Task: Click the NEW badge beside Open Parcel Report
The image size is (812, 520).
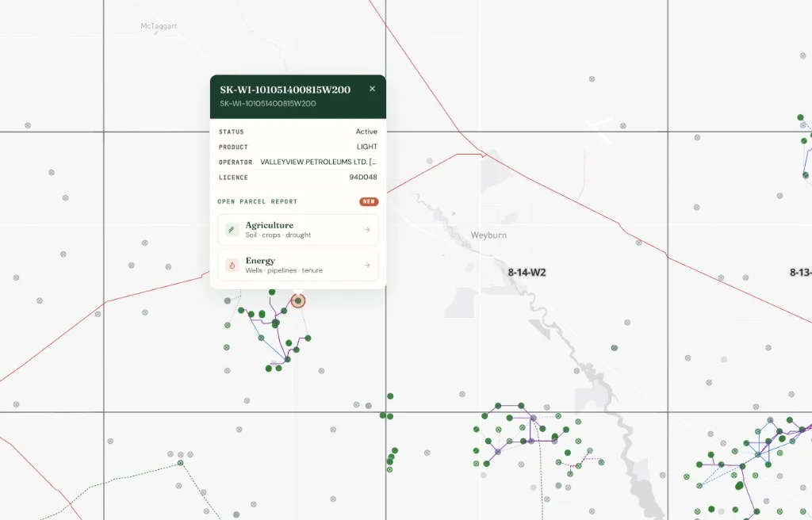Action: [369, 201]
